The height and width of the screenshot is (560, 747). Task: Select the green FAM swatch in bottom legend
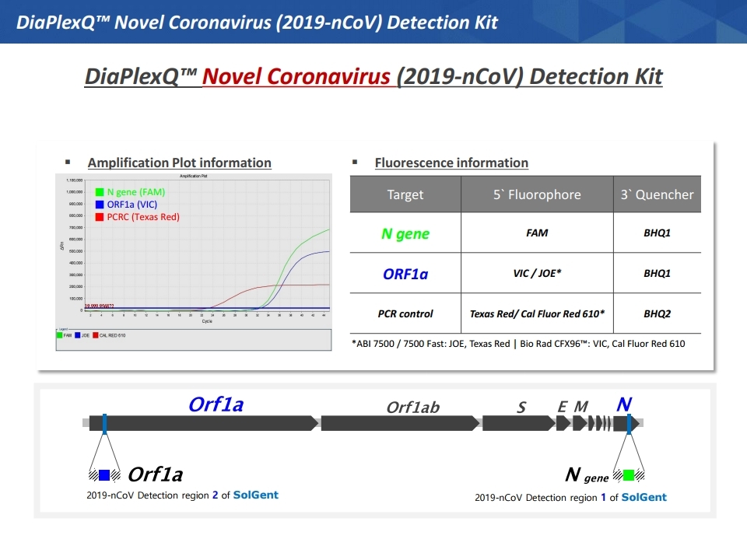(60, 335)
